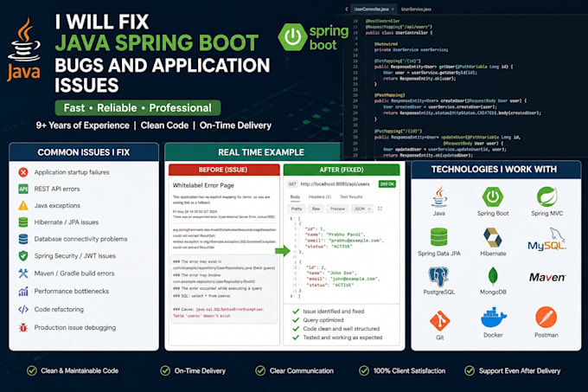The image size is (588, 392).
Task: Click the Pretty view button
Action: (297, 209)
